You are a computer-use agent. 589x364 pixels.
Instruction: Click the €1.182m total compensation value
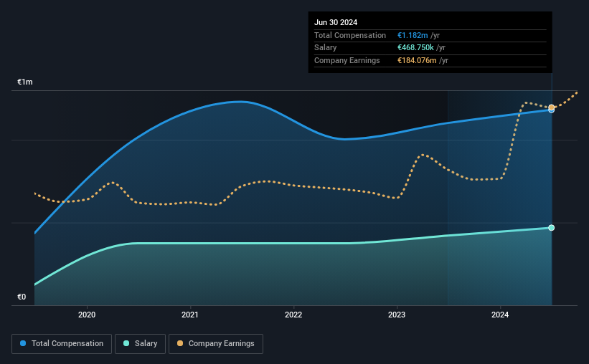tap(413, 35)
